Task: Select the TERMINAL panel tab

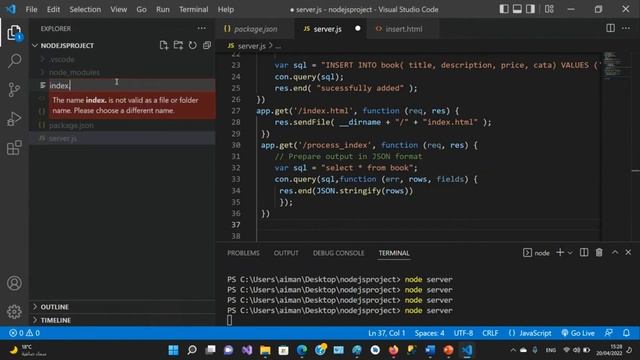Action: (x=394, y=253)
